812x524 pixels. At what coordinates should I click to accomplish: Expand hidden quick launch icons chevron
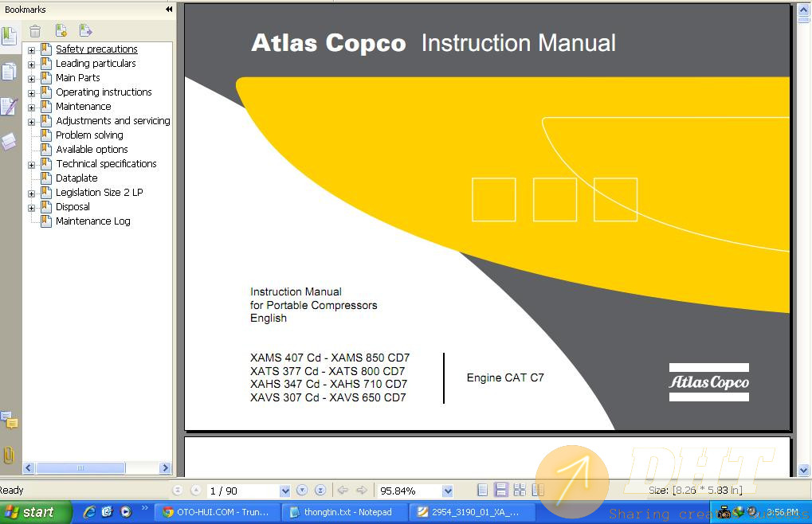point(144,508)
